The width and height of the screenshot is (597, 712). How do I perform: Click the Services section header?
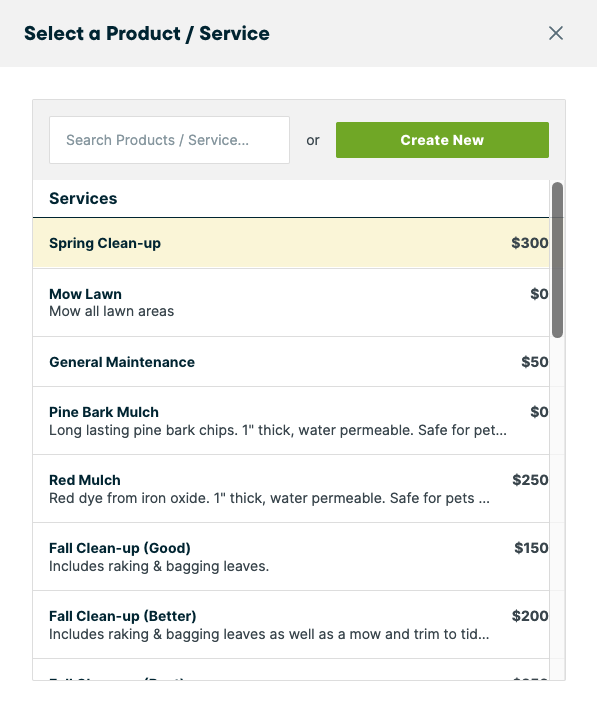83,198
